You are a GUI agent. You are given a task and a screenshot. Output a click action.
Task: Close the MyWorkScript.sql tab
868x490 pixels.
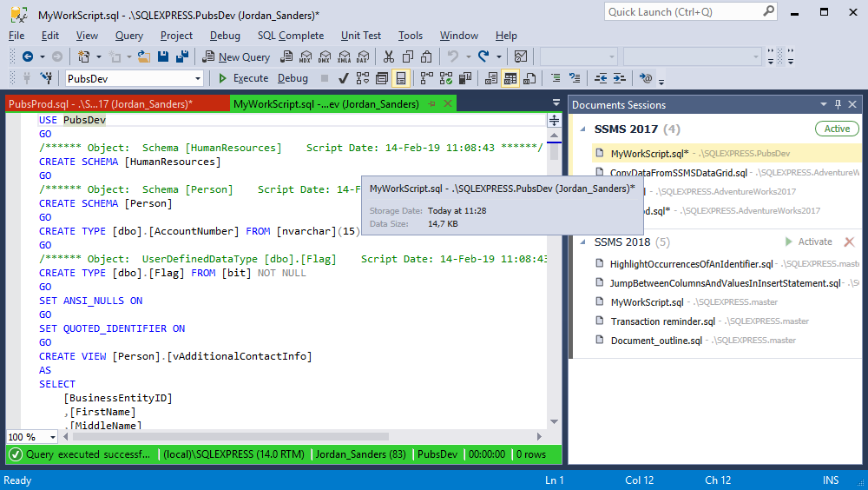pyautogui.click(x=448, y=103)
